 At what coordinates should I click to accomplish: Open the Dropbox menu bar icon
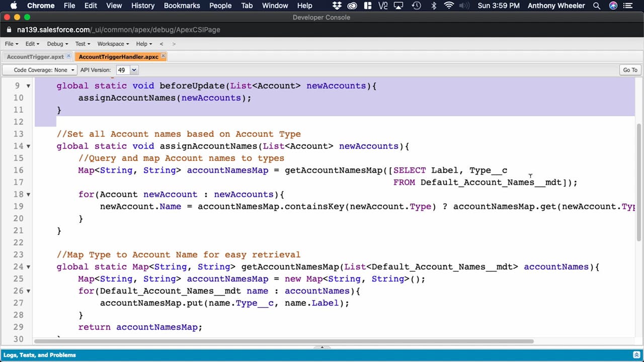(x=337, y=6)
